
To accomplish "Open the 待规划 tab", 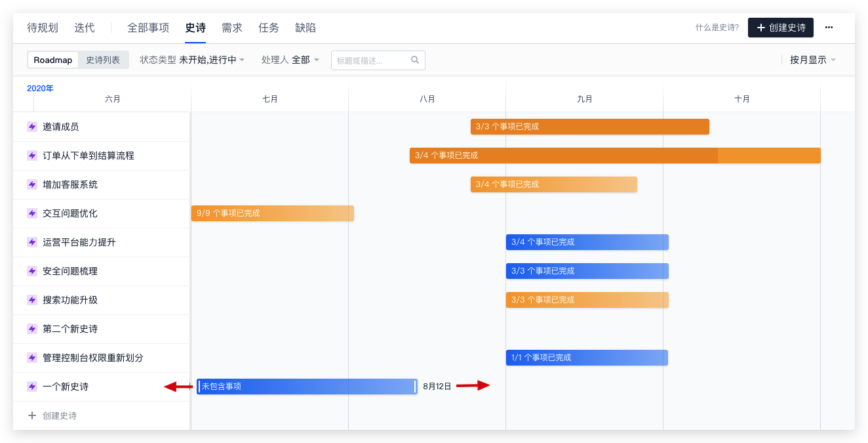I will click(x=43, y=28).
